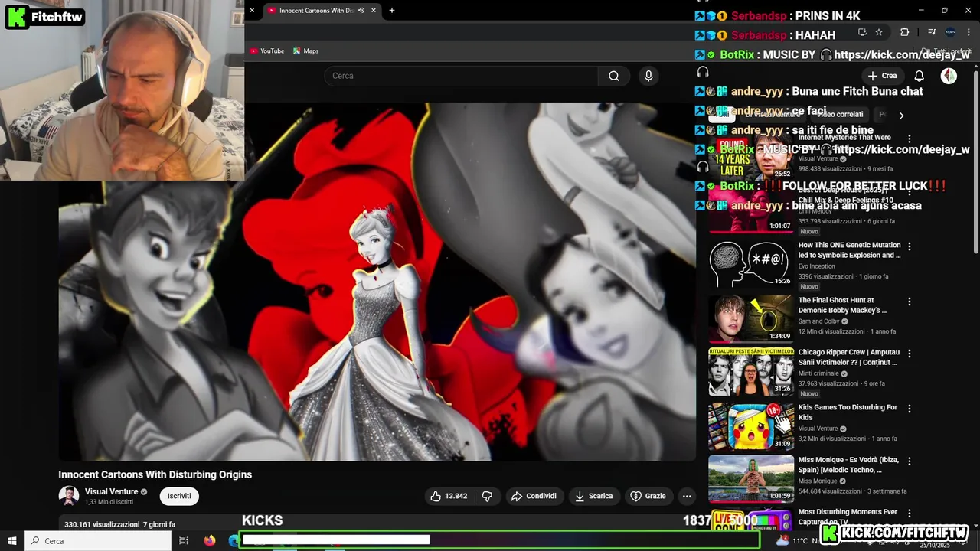Open the Visual Venture channel name link
Image resolution: width=980 pixels, height=551 pixels.
pos(111,491)
